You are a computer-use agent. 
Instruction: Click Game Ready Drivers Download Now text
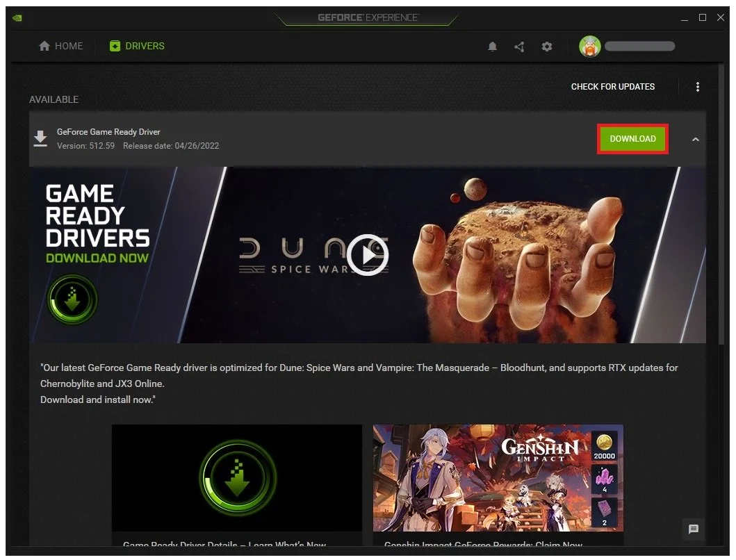click(97, 224)
